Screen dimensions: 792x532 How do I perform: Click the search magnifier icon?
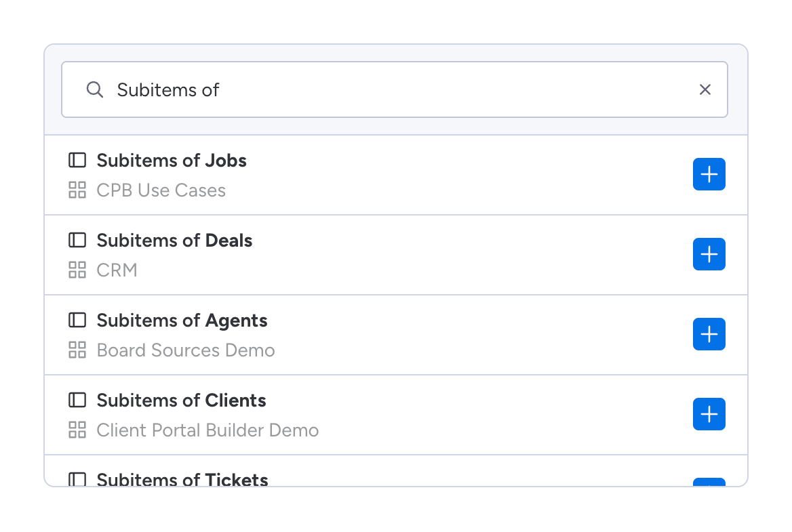95,89
